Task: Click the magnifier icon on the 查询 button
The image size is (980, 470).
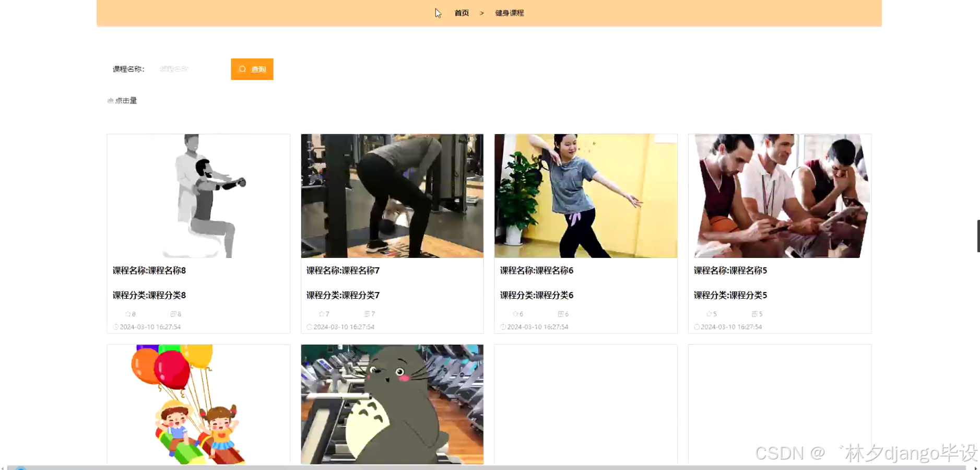Action: pos(242,69)
